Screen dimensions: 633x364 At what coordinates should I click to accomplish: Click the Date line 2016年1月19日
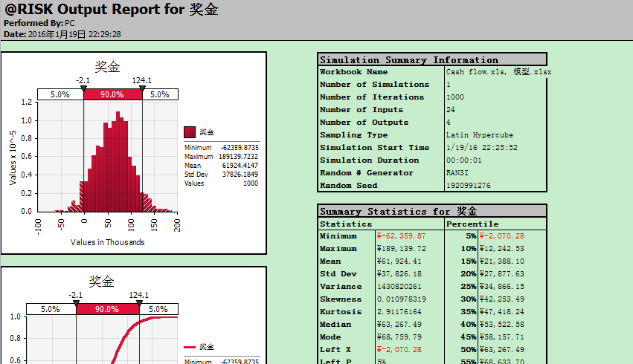[x=62, y=34]
